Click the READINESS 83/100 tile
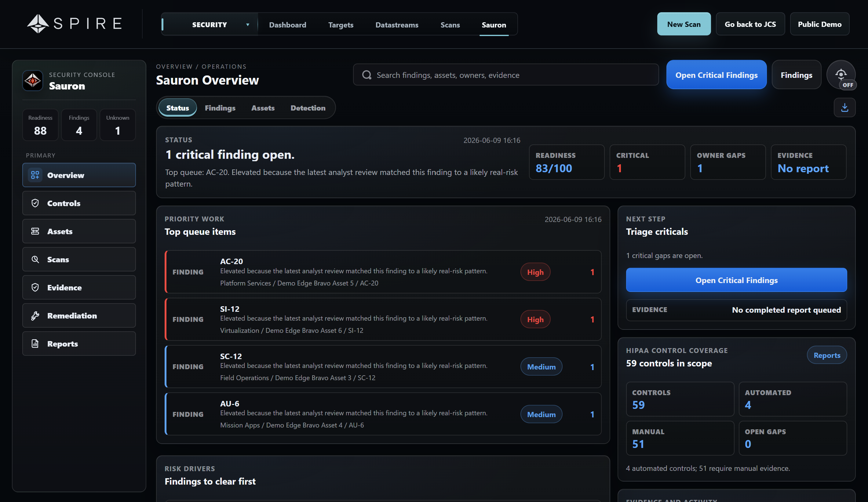Image resolution: width=868 pixels, height=502 pixels. pyautogui.click(x=566, y=162)
